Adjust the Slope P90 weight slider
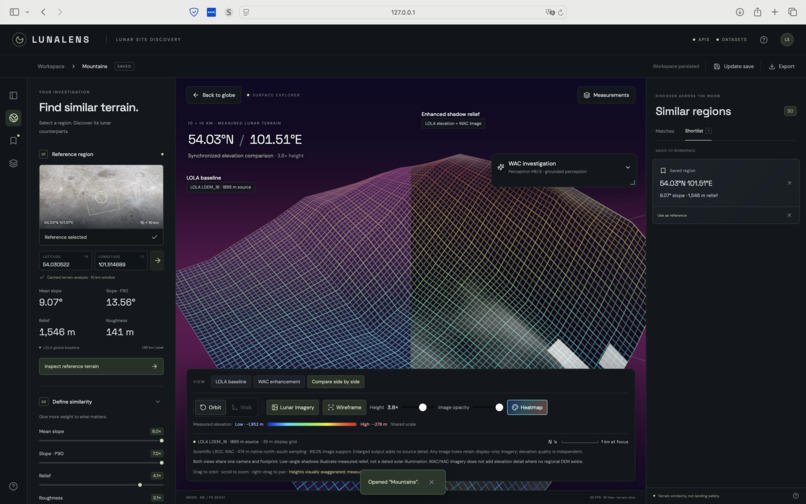This screenshot has width=806, height=504. coord(101,463)
